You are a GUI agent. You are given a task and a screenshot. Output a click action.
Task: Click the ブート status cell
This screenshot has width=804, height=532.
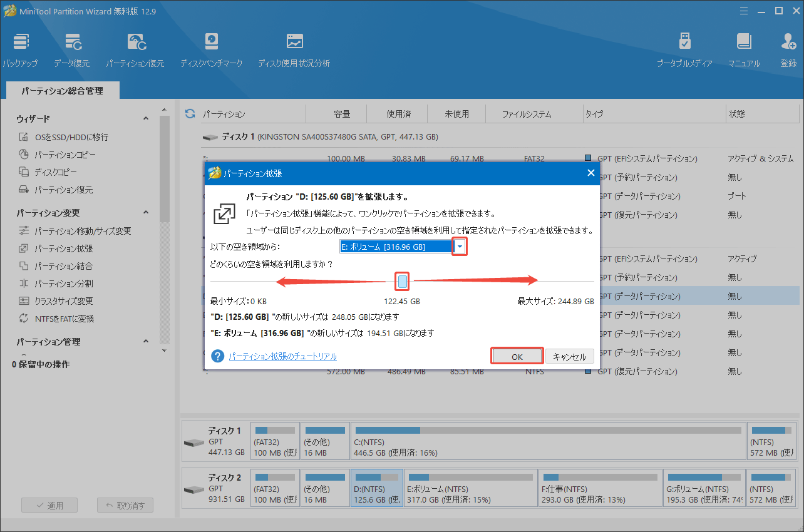(x=736, y=196)
